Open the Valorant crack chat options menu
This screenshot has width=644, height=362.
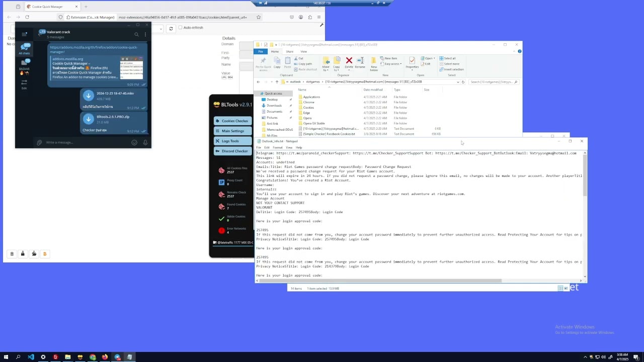(145, 34)
